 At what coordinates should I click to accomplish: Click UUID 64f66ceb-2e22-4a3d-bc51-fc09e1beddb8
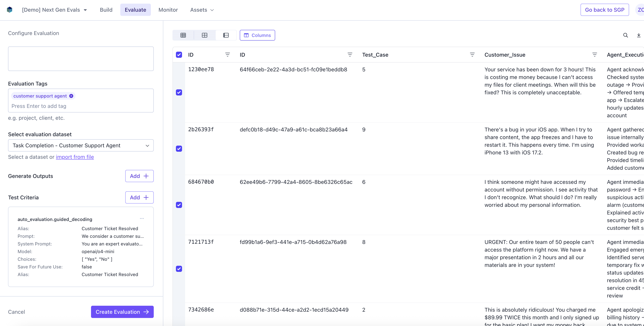(293, 70)
